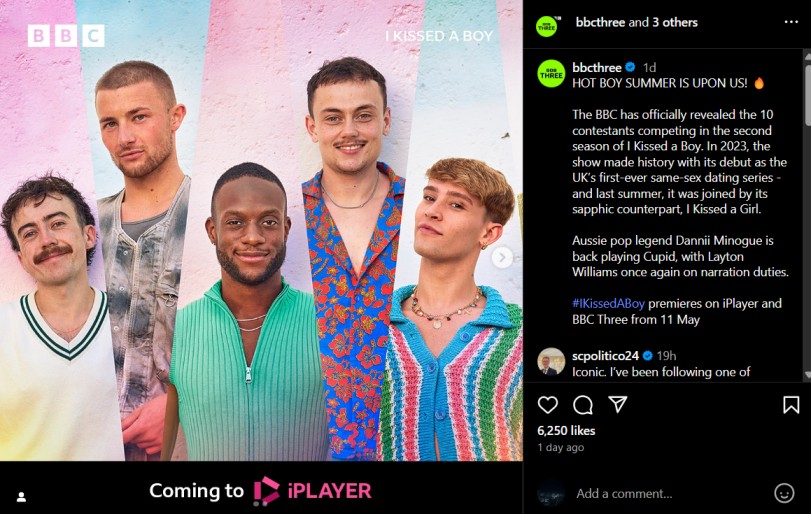
Task: Save post with bookmark icon
Action: pyautogui.click(x=791, y=405)
